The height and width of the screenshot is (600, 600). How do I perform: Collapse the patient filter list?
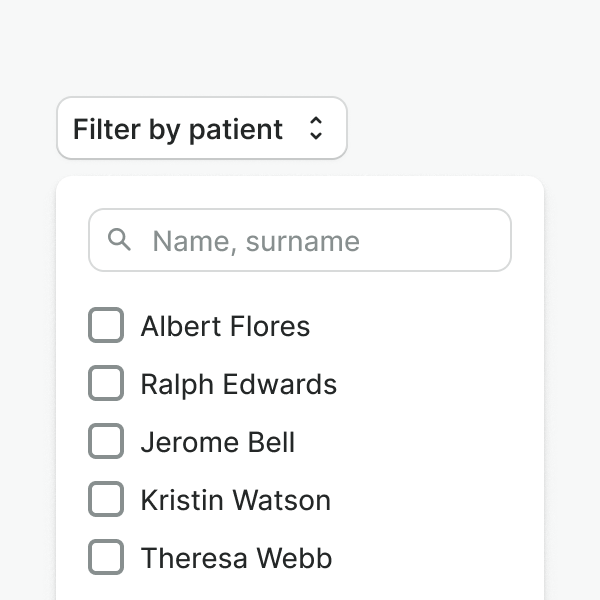(201, 128)
